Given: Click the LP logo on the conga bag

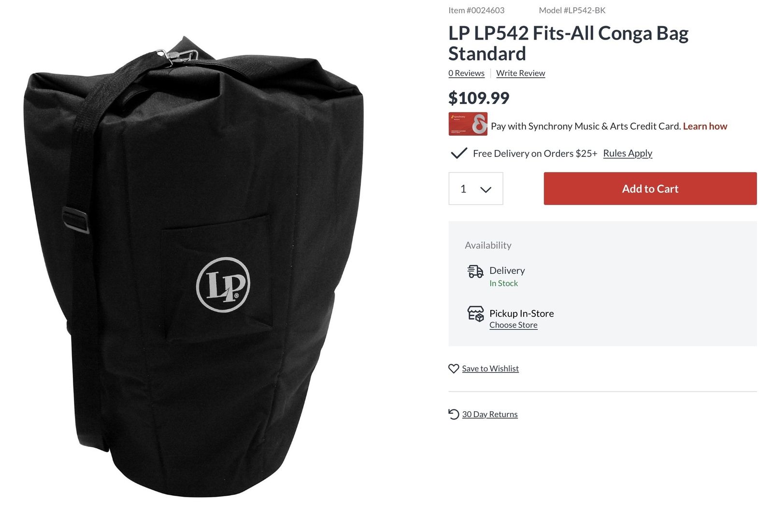Looking at the screenshot, I should pos(223,285).
